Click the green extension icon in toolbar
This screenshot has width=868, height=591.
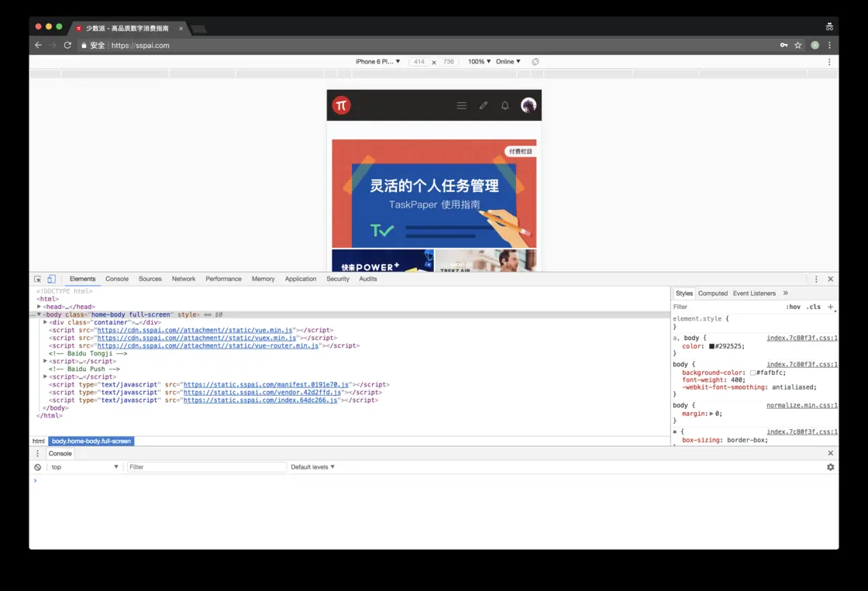pyautogui.click(x=815, y=46)
